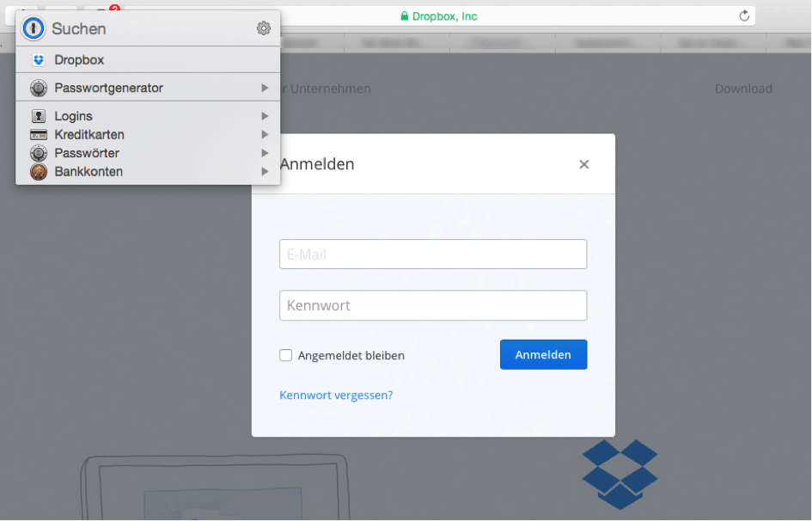Click the Suchen search field
The width and height of the screenshot is (812, 521).
tap(150, 28)
